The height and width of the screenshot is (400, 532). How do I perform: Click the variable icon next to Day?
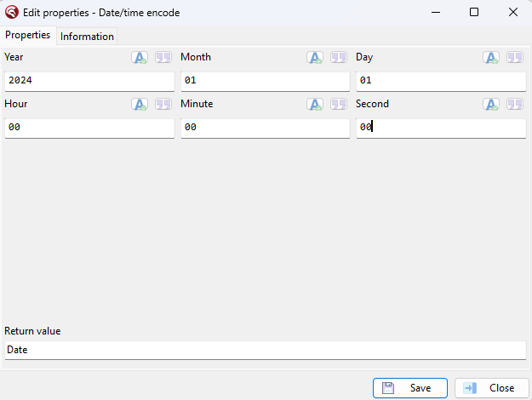pyautogui.click(x=491, y=57)
